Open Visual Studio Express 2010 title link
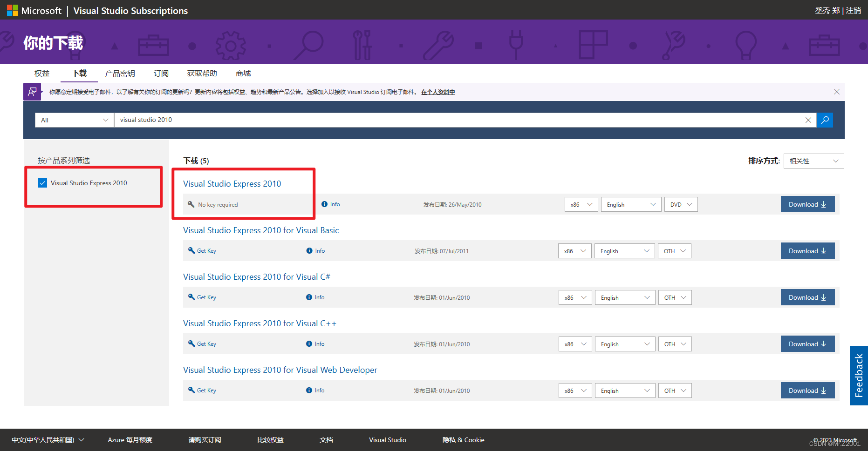The width and height of the screenshot is (868, 451). pos(232,184)
